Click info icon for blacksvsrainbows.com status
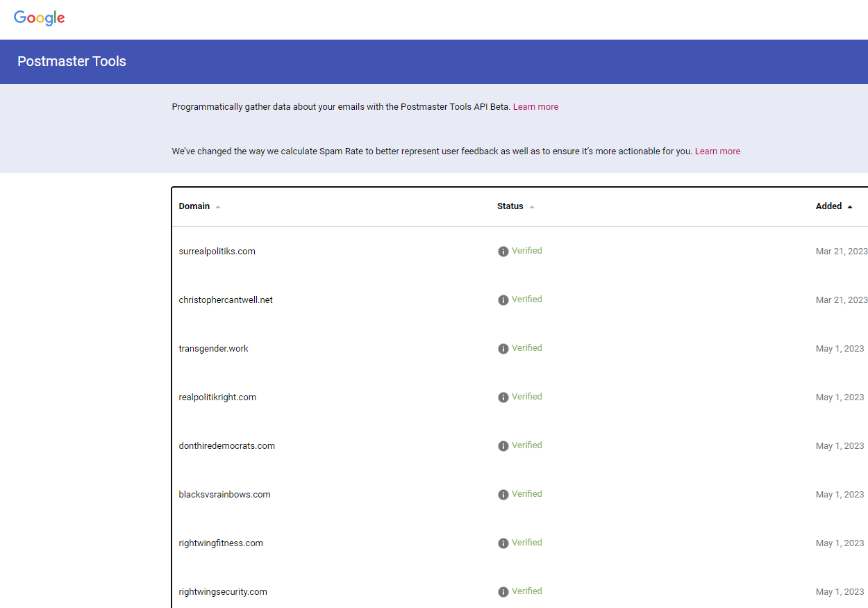The height and width of the screenshot is (608, 868). click(503, 495)
